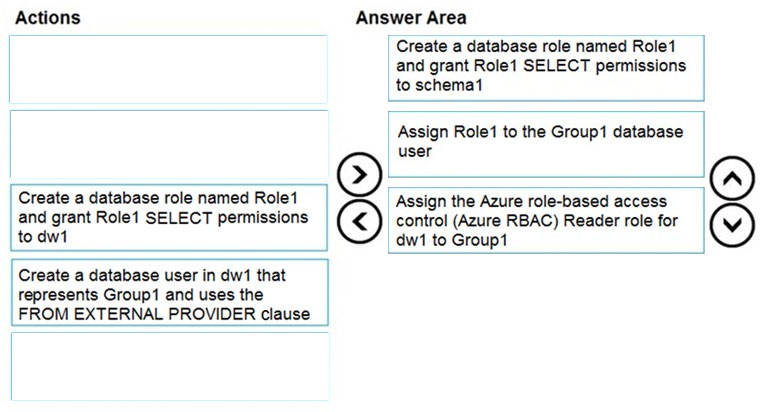Click the 'to dw1' text in the Actions list
The width and height of the screenshot is (772, 412).
[x=42, y=237]
